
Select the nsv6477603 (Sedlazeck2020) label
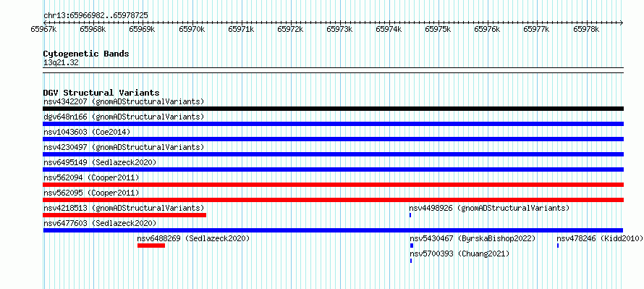click(100, 223)
